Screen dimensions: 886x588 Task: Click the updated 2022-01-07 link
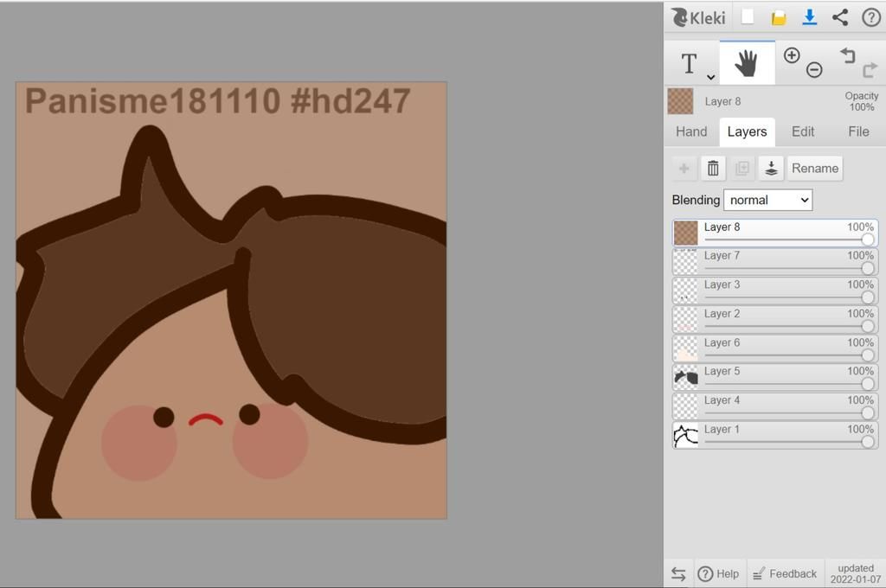(x=856, y=573)
